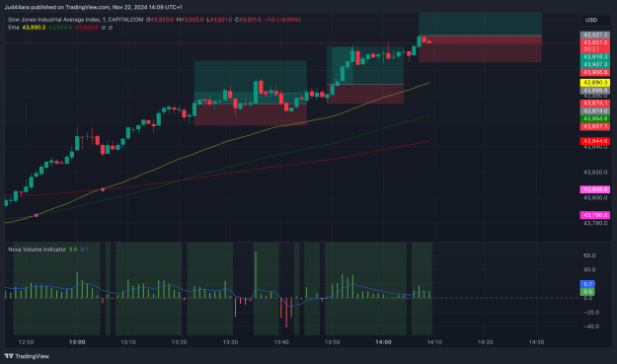Click the red Ema value 43,844.6 in legend
The image size is (617, 364).
(x=87, y=27)
